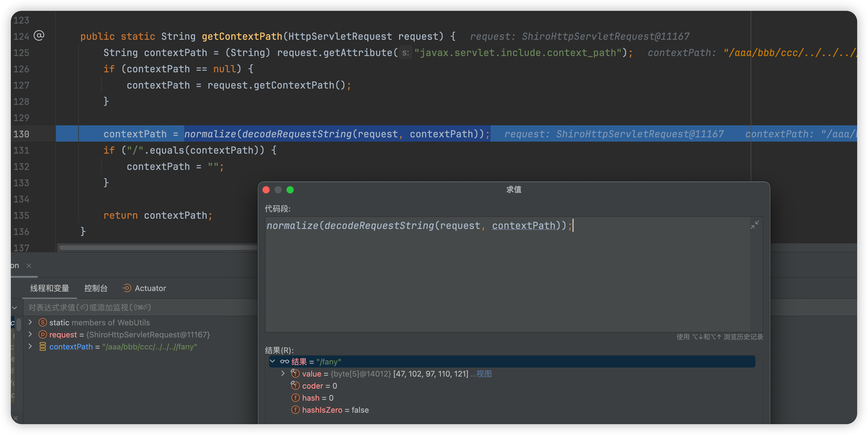Open the 视图 link for the value
This screenshot has width=868, height=435.
484,374
